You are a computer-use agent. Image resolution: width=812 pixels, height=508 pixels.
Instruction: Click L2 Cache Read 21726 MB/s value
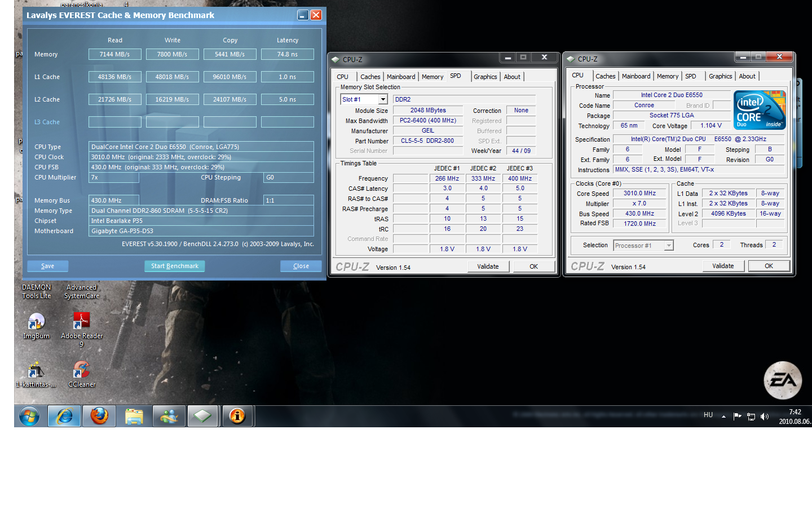coord(115,99)
